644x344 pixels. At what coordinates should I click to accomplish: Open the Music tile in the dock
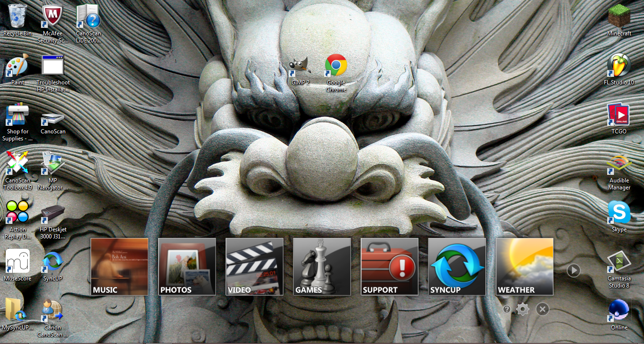click(x=119, y=267)
